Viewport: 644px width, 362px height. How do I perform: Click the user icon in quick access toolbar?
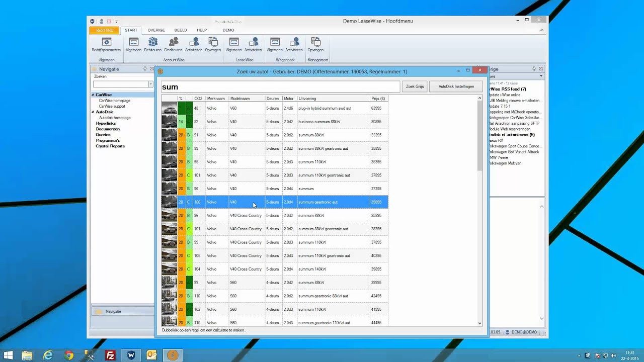click(101, 21)
